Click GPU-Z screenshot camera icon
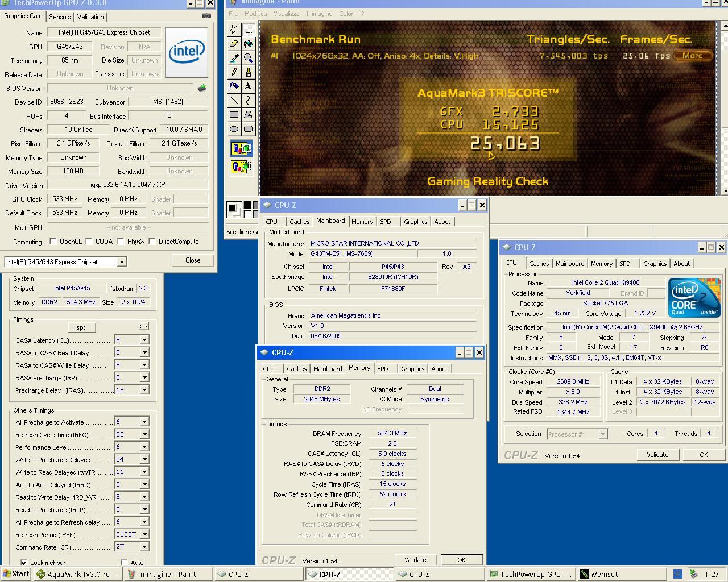The width and height of the screenshot is (728, 582). tap(206, 16)
